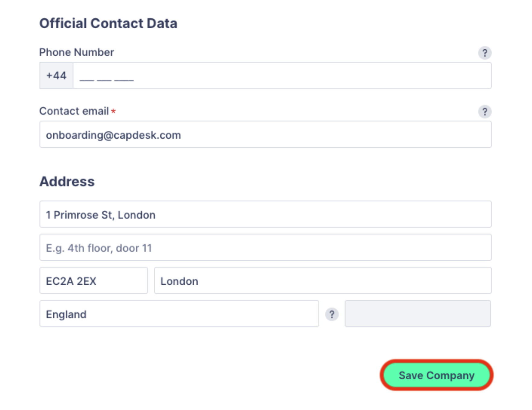Click the EC2A 2EX postcode field

click(x=93, y=280)
